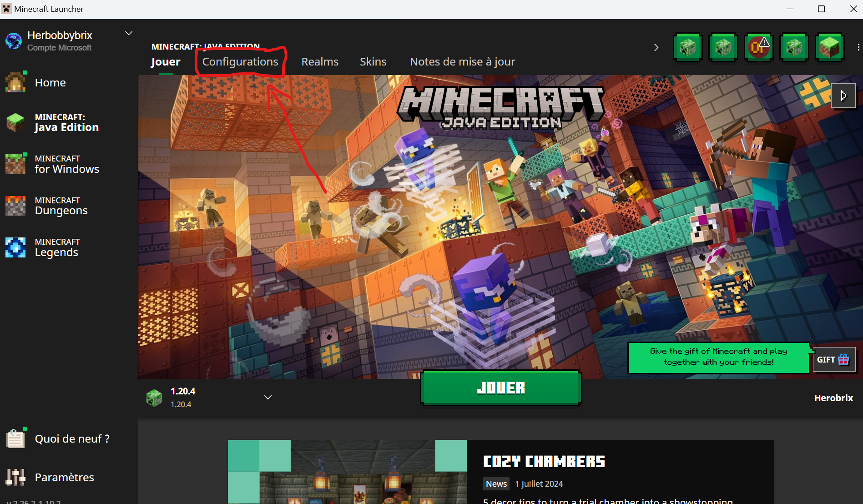
Task: Launch creeper shortcut beside the grass block shortcut
Action: [794, 47]
